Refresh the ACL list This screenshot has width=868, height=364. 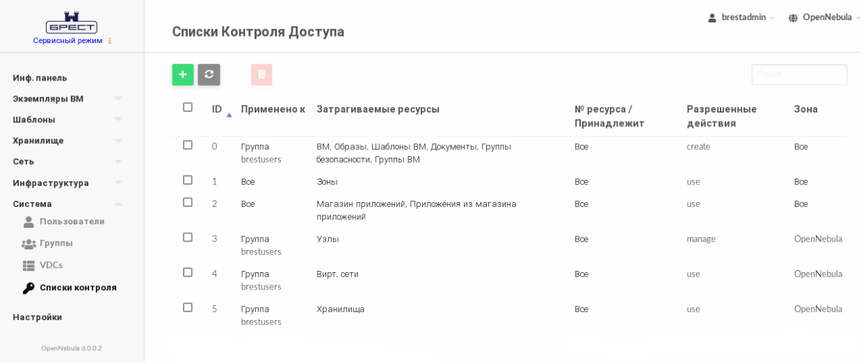coord(211,75)
